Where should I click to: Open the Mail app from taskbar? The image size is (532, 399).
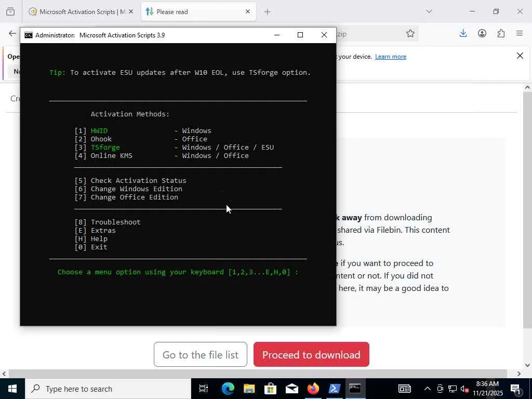coord(292,389)
